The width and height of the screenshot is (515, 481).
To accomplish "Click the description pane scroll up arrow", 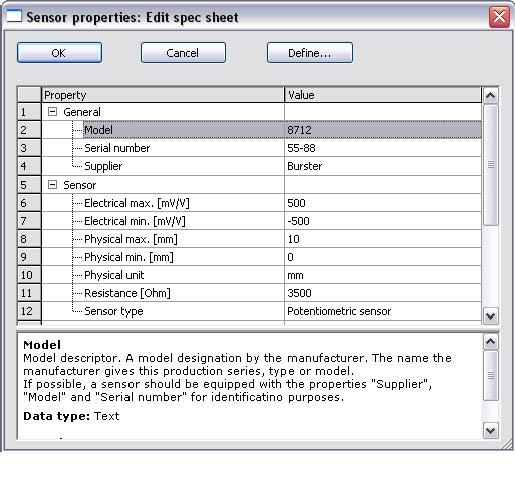I will point(490,341).
